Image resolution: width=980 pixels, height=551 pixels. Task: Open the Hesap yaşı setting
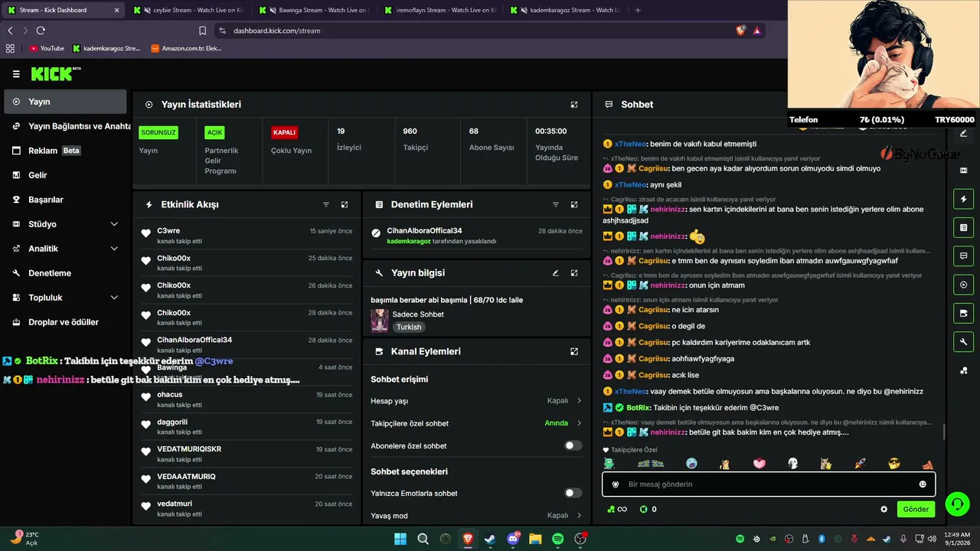[476, 401]
